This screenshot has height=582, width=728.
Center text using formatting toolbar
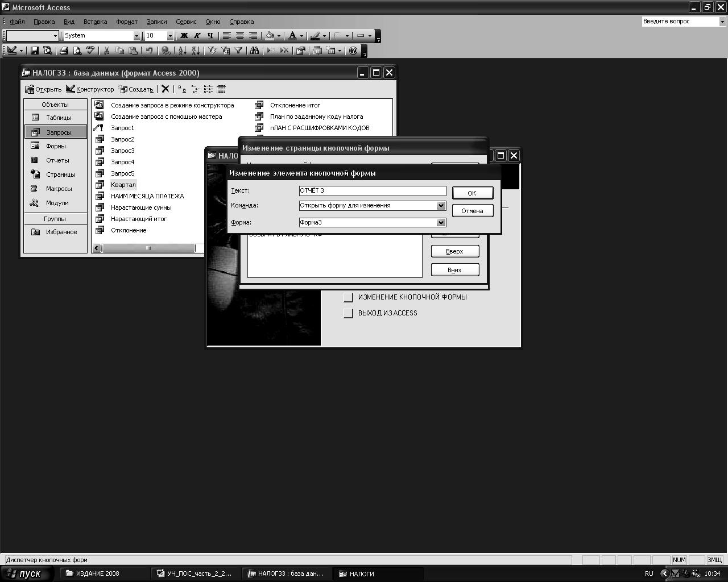pos(239,36)
